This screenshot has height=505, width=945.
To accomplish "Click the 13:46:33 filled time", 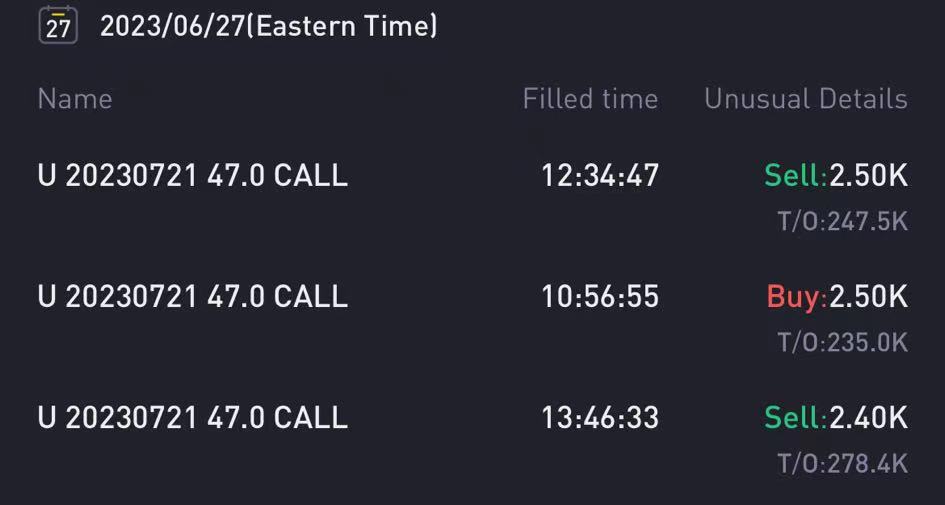I will (x=600, y=417).
